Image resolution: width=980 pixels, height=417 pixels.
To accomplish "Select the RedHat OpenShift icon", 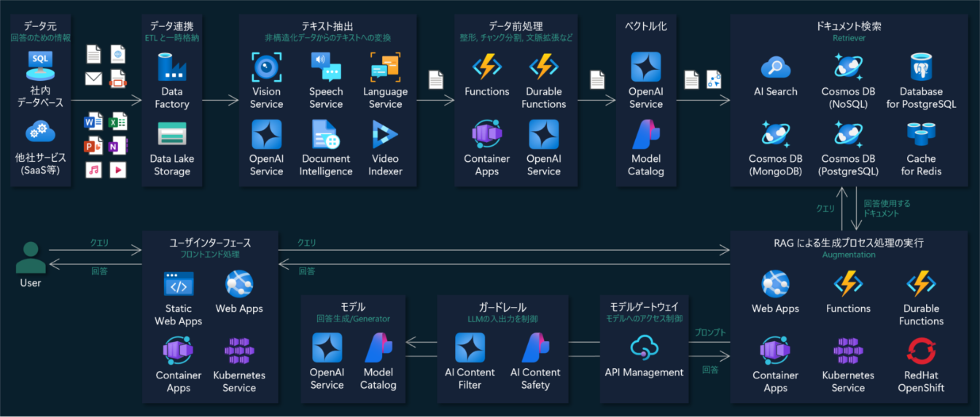I will pyautogui.click(x=921, y=351).
